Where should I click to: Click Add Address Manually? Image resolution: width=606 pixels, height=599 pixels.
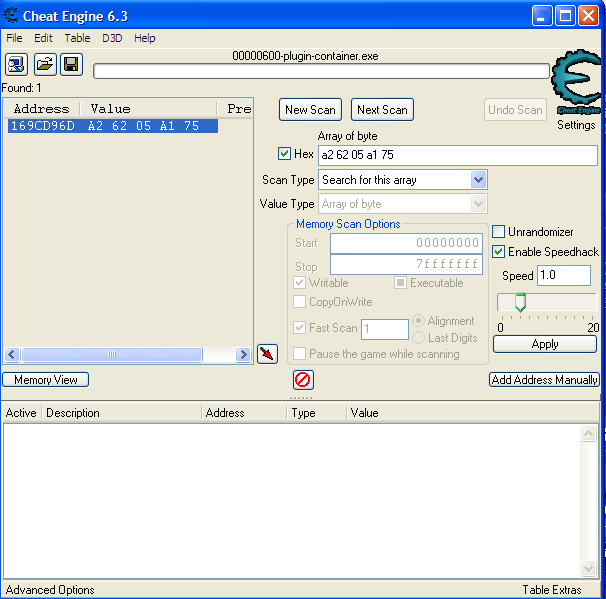[x=545, y=379]
